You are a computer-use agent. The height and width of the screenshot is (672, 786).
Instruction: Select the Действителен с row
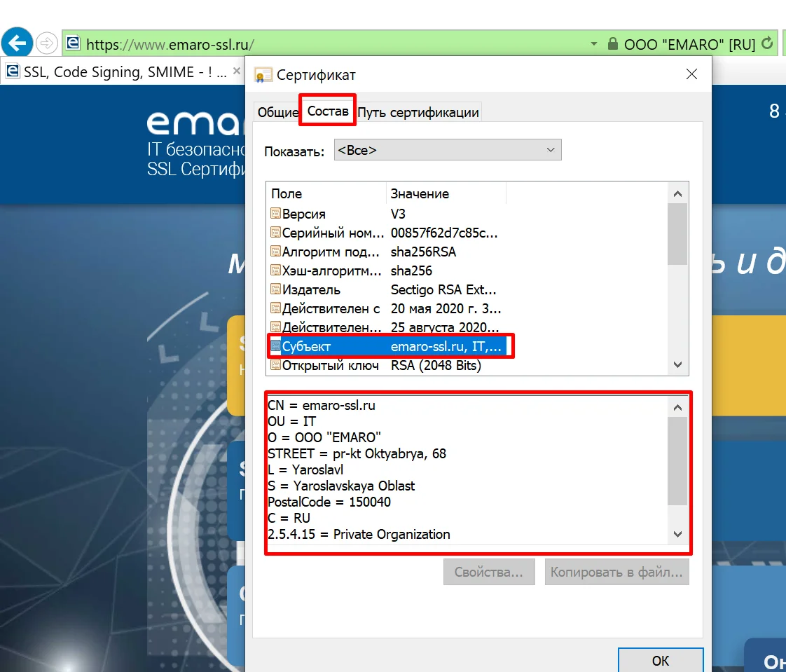(x=387, y=308)
